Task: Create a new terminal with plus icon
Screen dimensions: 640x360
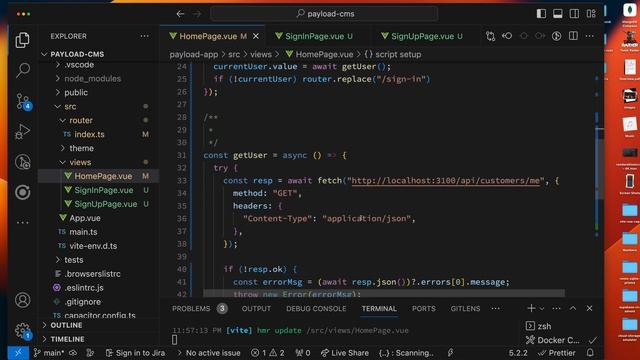Action: [x=531, y=308]
